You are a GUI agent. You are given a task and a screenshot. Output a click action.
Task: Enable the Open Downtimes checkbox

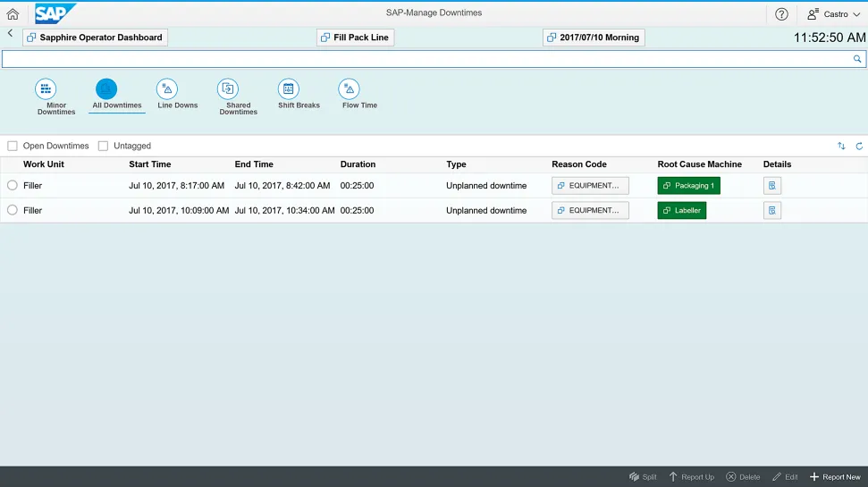click(x=13, y=146)
